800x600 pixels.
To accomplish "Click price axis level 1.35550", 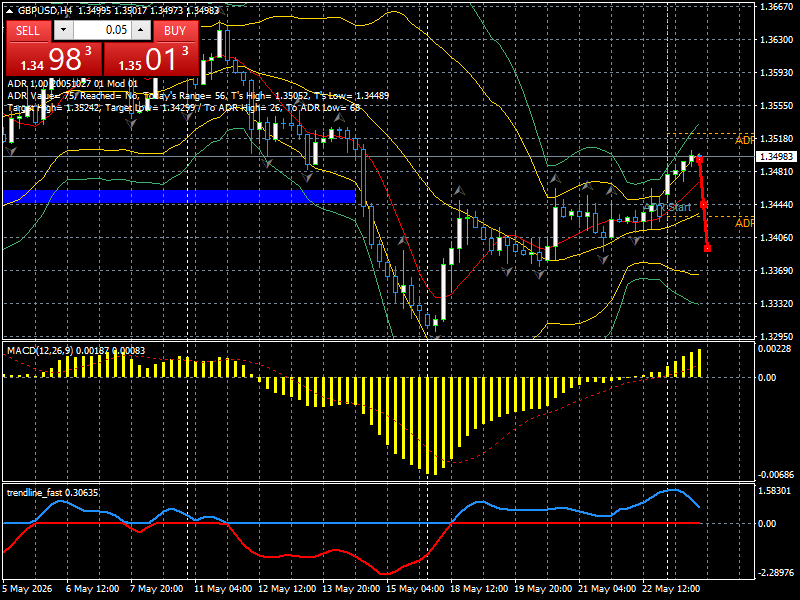I will (776, 106).
